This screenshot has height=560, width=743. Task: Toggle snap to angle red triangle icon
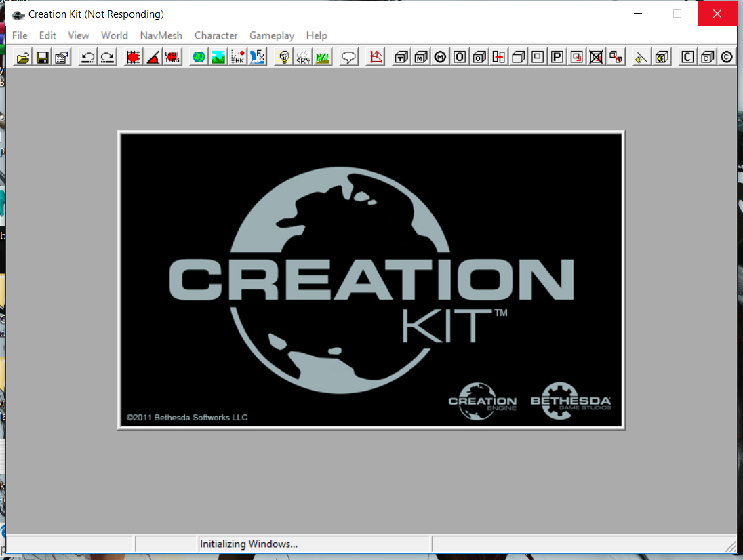coord(153,58)
